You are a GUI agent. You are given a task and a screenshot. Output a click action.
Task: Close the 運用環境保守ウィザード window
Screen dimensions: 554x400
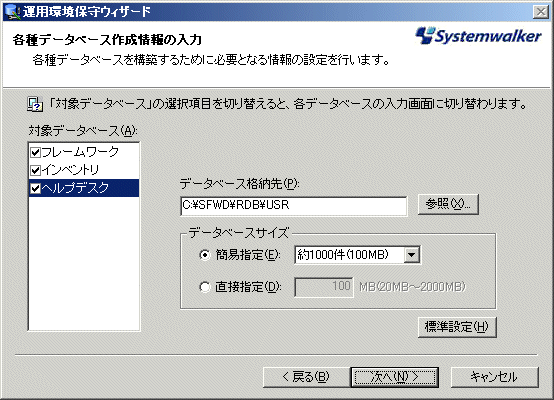[x=541, y=12]
